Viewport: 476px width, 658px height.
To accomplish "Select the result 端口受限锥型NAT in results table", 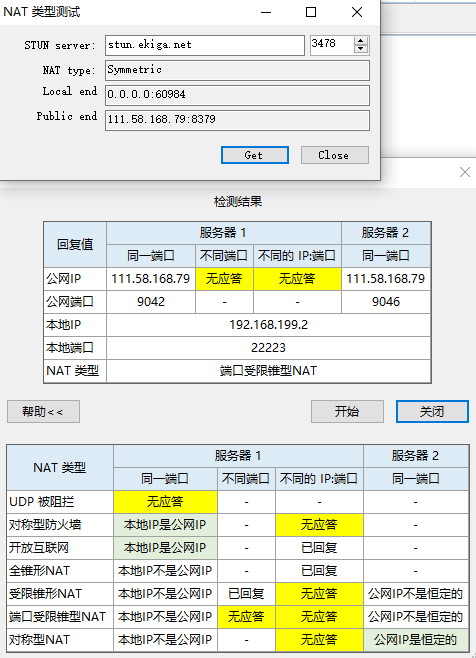I will [269, 371].
